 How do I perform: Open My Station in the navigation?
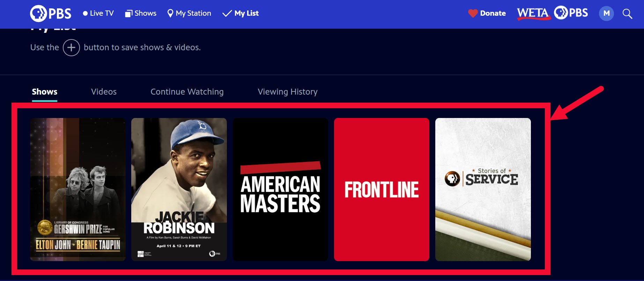pos(189,13)
